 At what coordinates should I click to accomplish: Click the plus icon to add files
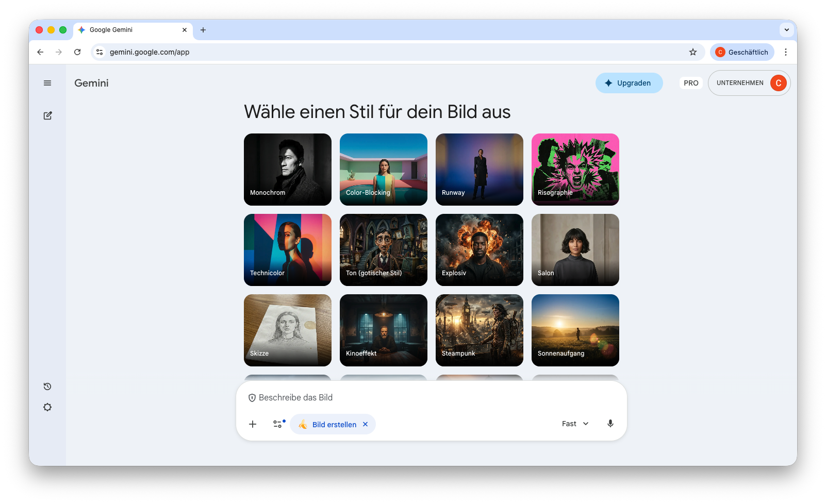pyautogui.click(x=253, y=424)
